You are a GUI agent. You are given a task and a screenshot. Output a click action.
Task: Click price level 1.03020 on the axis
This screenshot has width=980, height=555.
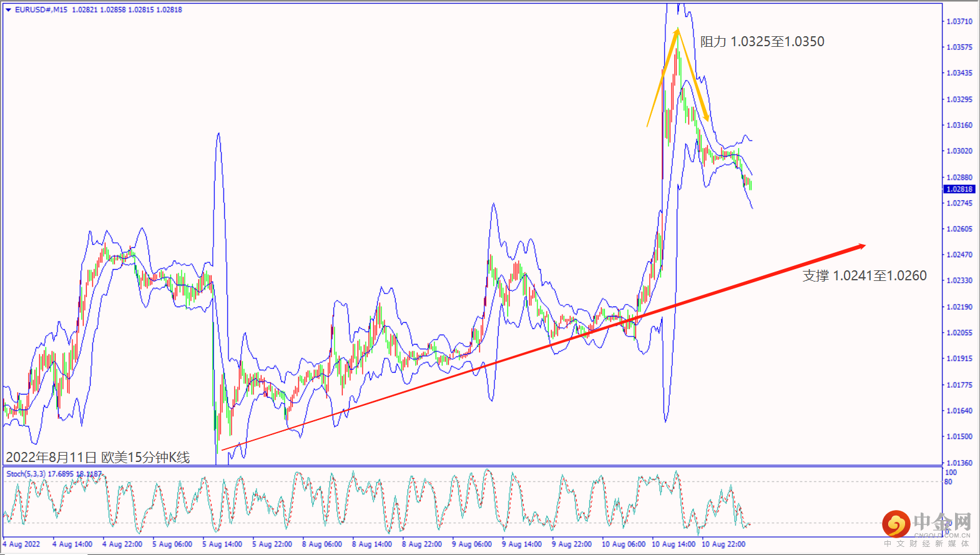coord(959,151)
